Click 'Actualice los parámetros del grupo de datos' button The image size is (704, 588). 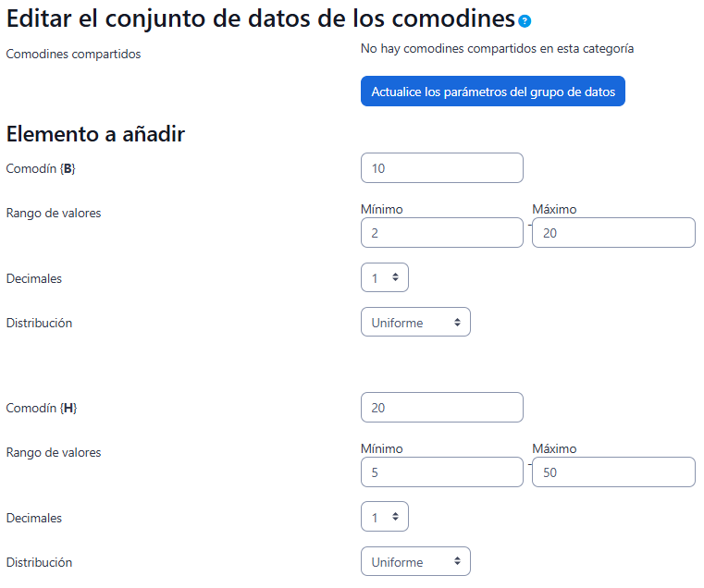492,92
